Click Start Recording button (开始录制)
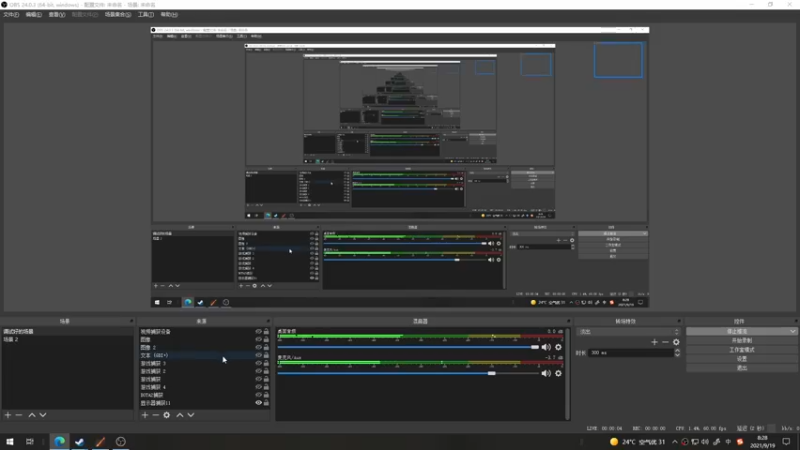Viewport: 800px width, 450px height. click(741, 341)
